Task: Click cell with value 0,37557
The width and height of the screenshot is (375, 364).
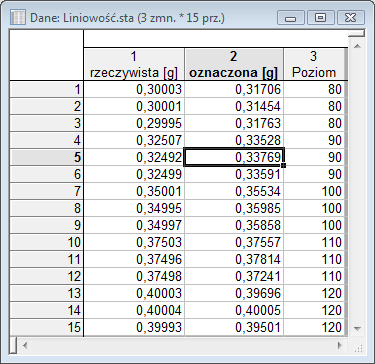Action: tap(234, 243)
